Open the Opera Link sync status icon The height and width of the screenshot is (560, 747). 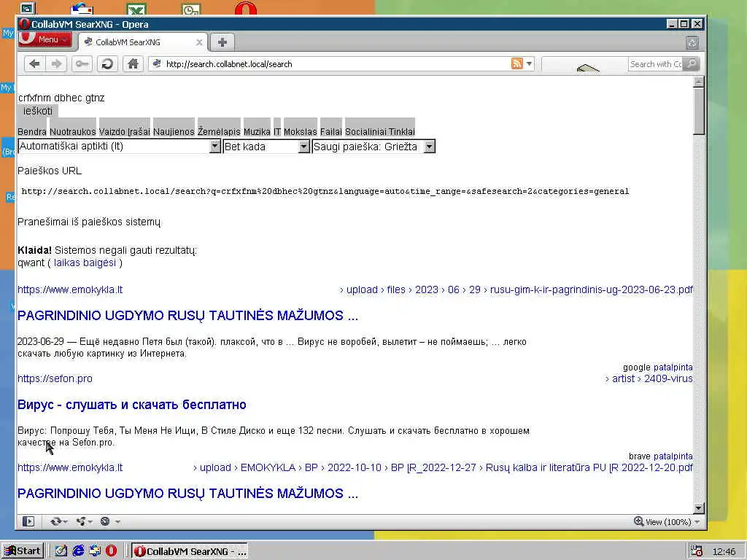(55, 521)
